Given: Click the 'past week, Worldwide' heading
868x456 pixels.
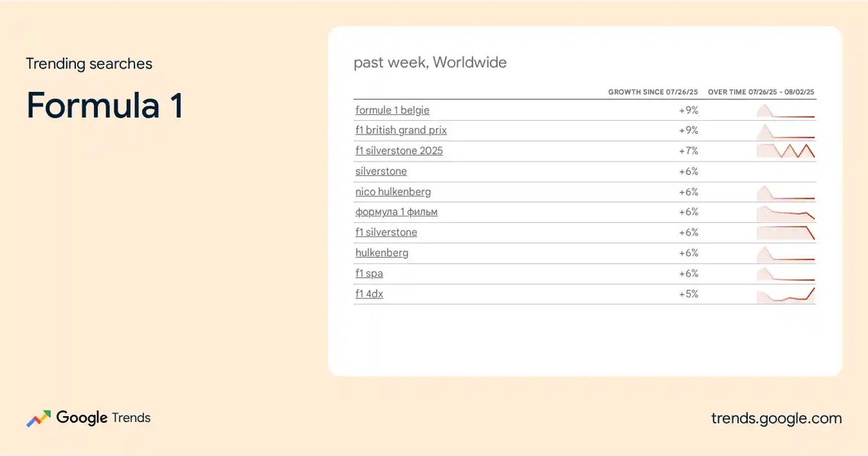Looking at the screenshot, I should click(430, 63).
